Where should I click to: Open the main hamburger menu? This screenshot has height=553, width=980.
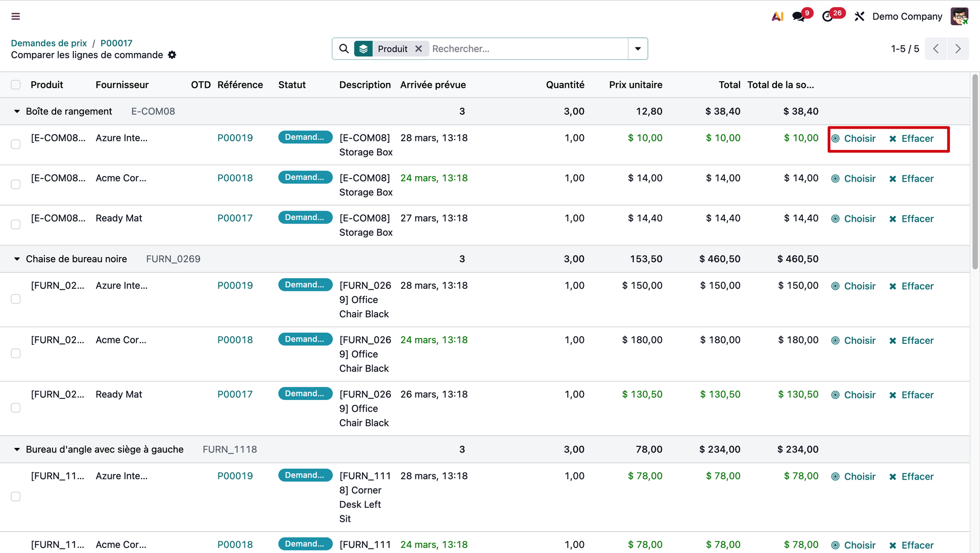tap(16, 16)
